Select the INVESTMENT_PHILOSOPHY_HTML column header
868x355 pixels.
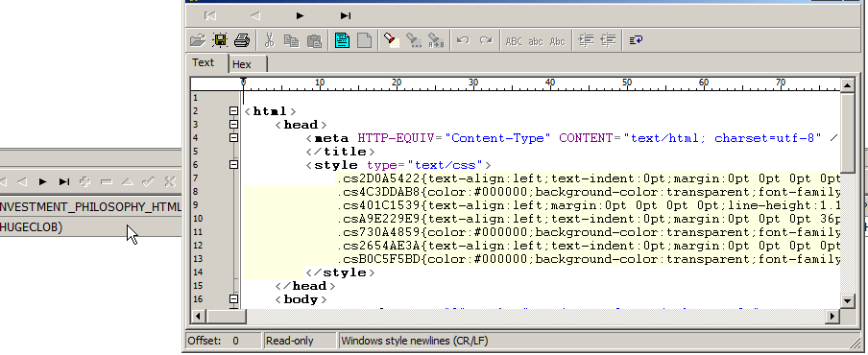click(x=91, y=207)
